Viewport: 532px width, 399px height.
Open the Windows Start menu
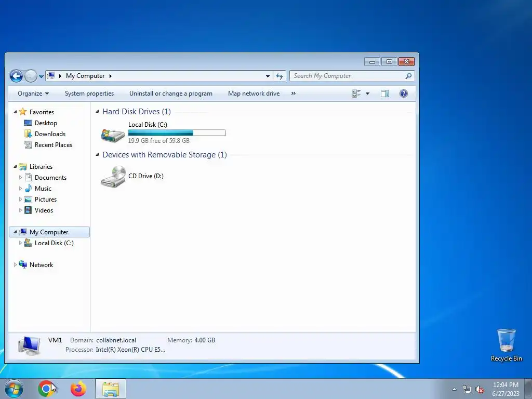coord(14,389)
